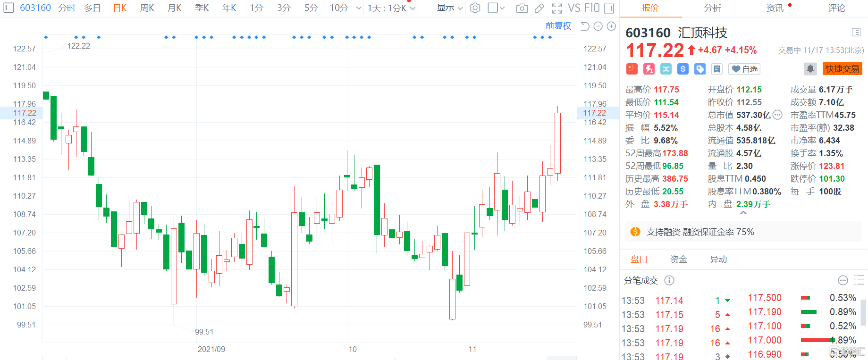Open chart settings gear icon

[x=475, y=8]
